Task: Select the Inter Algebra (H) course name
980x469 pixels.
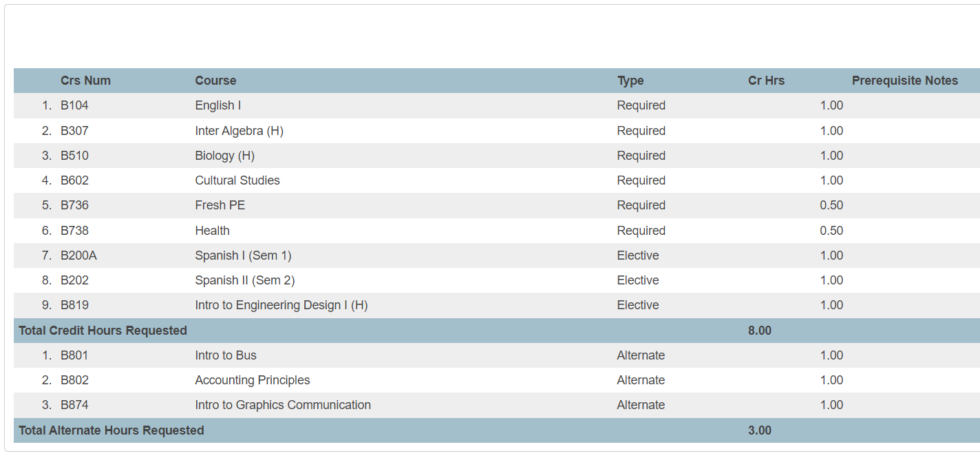Action: [x=239, y=131]
